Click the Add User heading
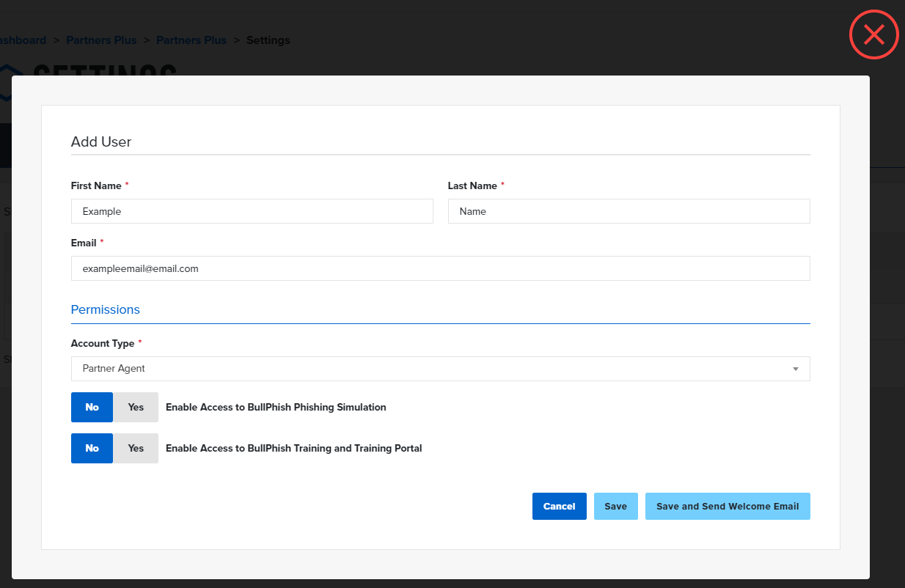The width and height of the screenshot is (905, 588). [101, 142]
